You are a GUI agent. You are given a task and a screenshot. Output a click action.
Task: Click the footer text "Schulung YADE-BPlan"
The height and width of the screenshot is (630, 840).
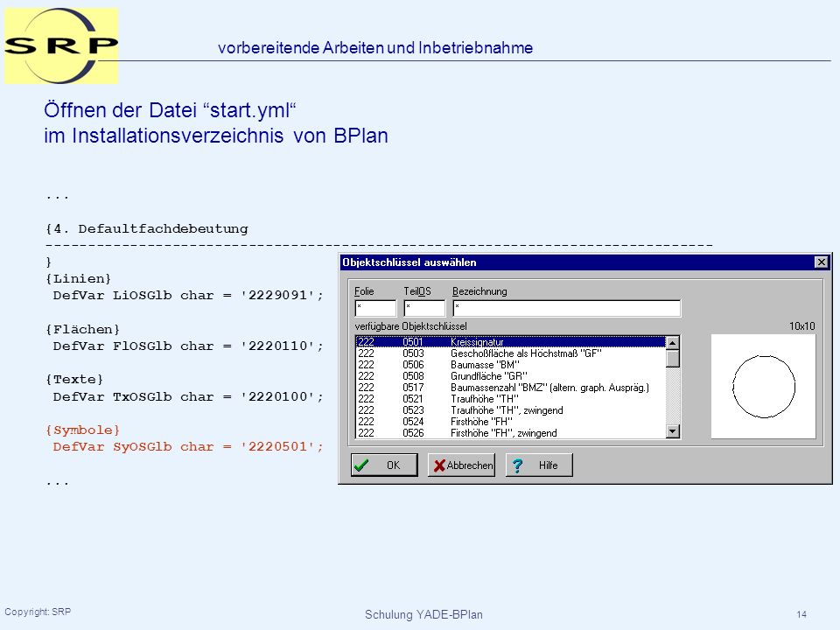click(423, 614)
